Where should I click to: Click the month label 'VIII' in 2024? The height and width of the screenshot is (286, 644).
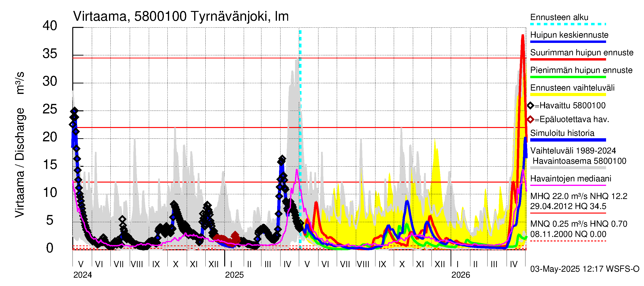coord(137,264)
